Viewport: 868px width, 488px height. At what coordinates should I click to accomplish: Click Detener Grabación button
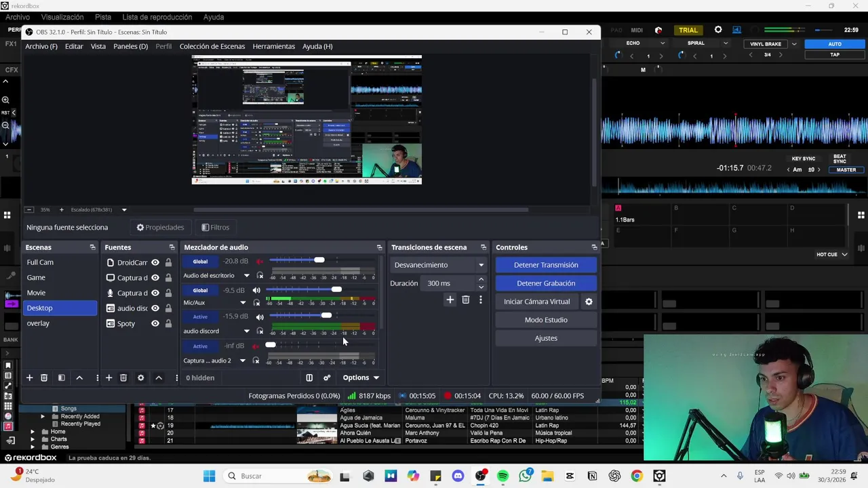546,283
